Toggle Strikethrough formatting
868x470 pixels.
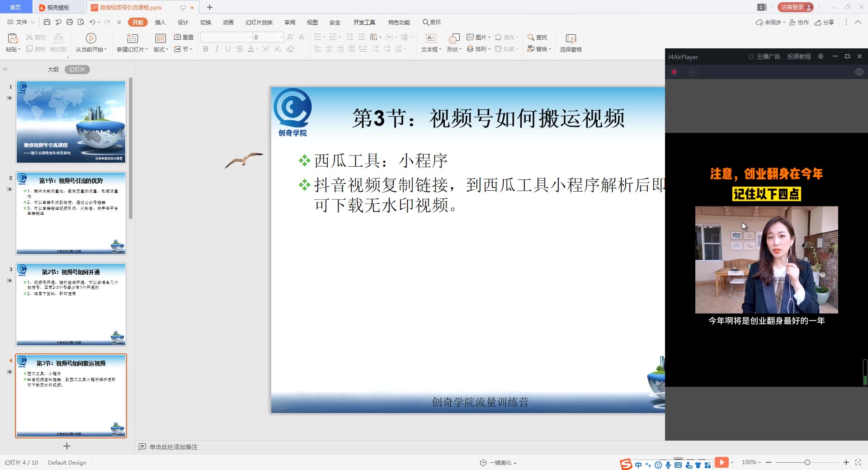click(240, 49)
